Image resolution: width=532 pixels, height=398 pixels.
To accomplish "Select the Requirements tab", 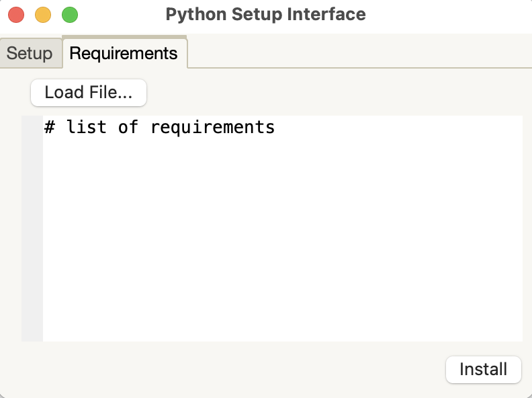I will point(124,53).
